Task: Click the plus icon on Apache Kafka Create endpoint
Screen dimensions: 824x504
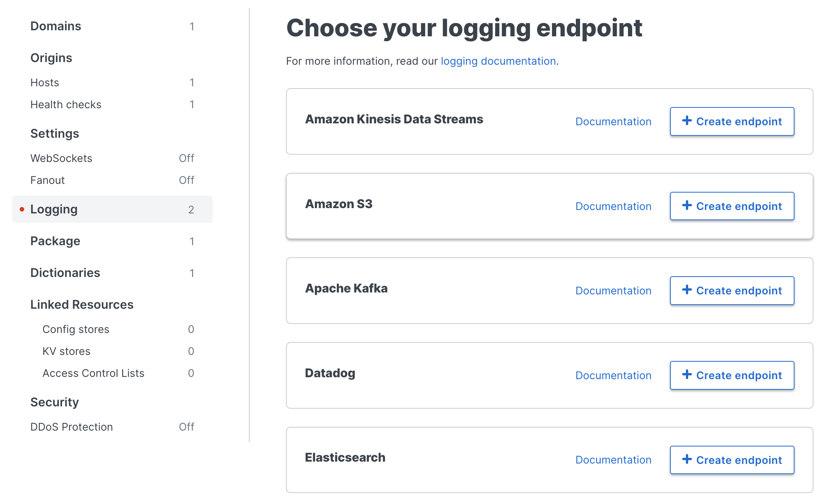Action: pos(687,291)
